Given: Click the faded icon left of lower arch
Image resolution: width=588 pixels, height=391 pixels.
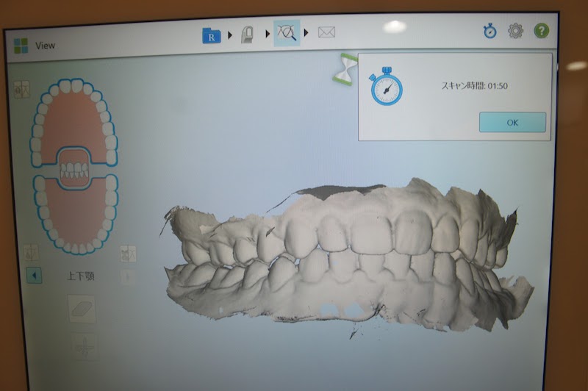Looking at the screenshot, I should (31, 253).
